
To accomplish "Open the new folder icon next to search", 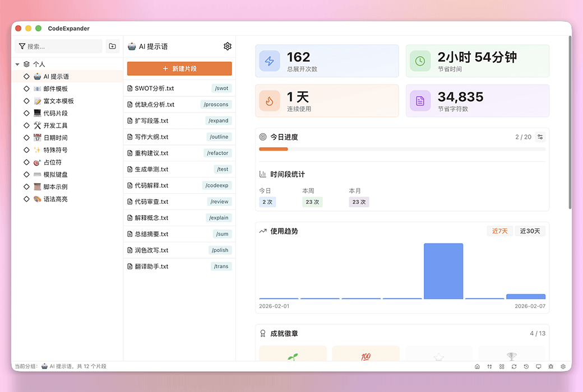I will coord(112,46).
